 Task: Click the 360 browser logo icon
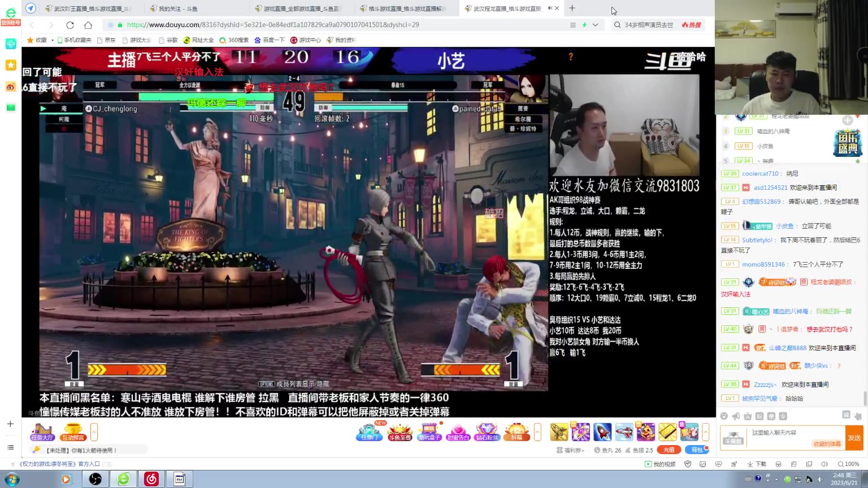click(x=11, y=12)
